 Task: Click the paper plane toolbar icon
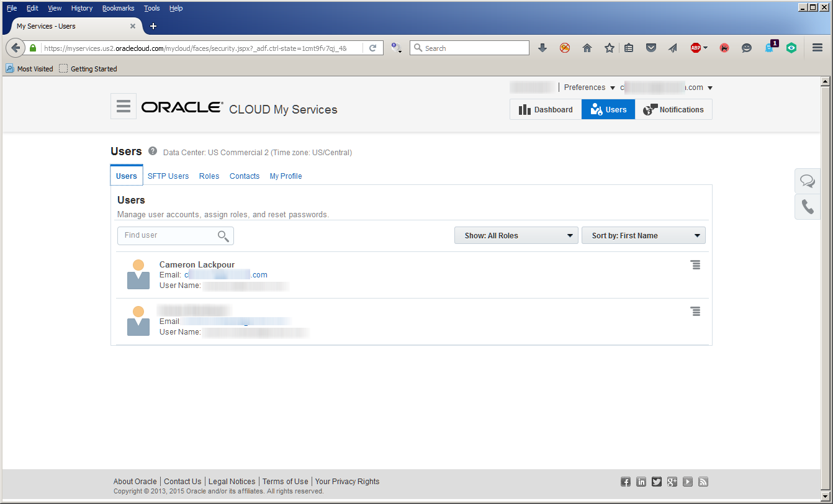point(673,48)
